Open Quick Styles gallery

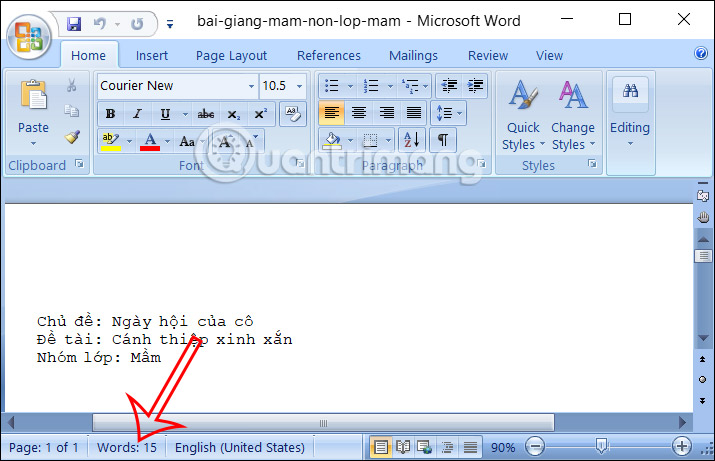[523, 114]
